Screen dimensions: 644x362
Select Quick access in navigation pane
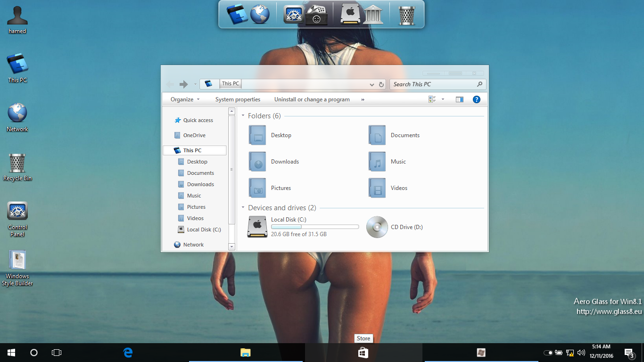pos(198,120)
